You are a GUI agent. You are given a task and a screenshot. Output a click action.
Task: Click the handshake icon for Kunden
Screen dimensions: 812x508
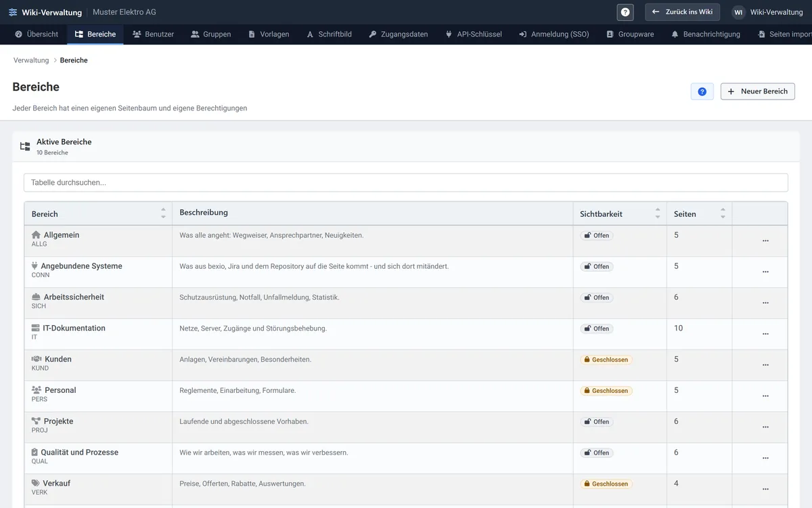pyautogui.click(x=37, y=360)
